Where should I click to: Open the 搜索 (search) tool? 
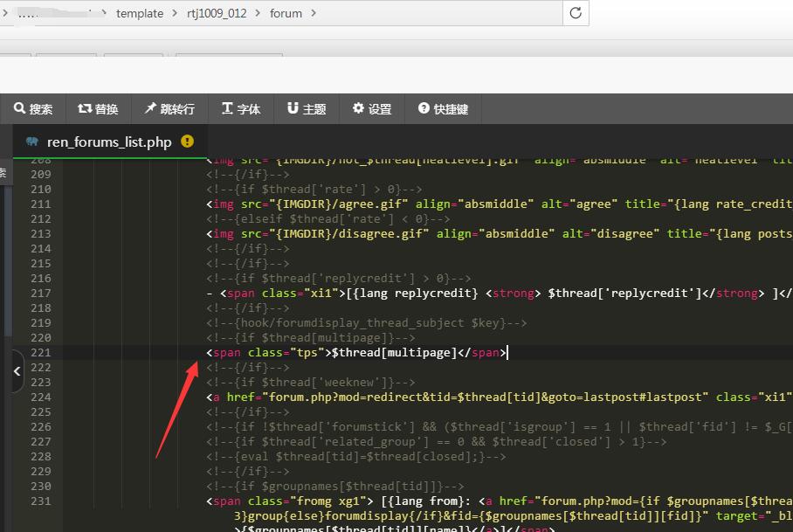point(33,109)
